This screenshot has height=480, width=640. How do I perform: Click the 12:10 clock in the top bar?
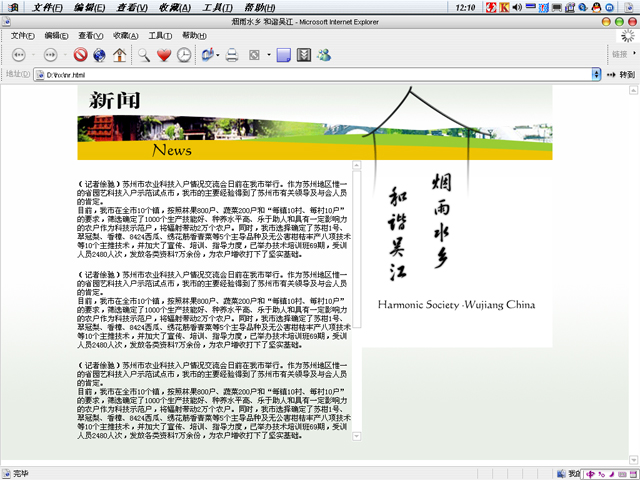click(x=465, y=7)
